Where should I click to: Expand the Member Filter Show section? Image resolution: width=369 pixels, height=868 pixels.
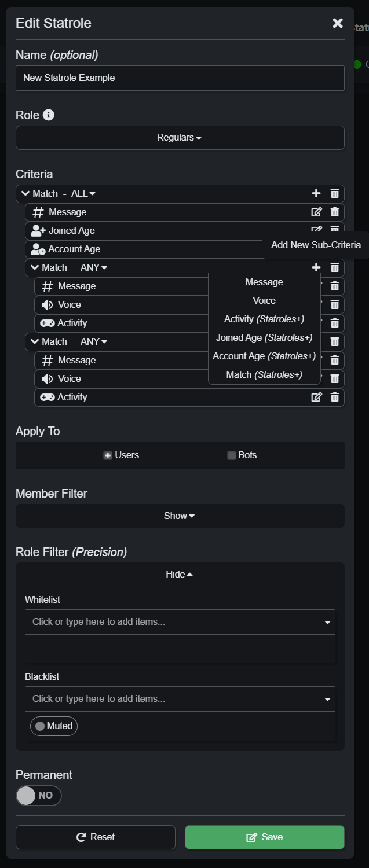coord(180,516)
